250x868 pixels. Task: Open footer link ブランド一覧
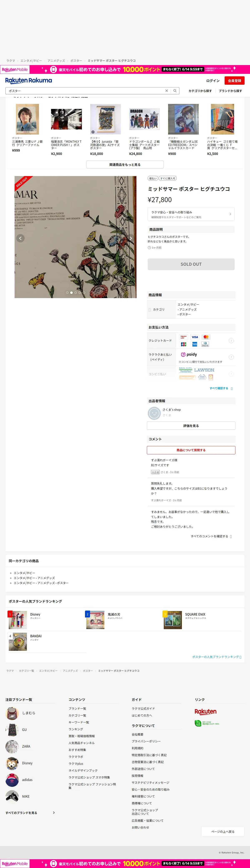(77, 708)
